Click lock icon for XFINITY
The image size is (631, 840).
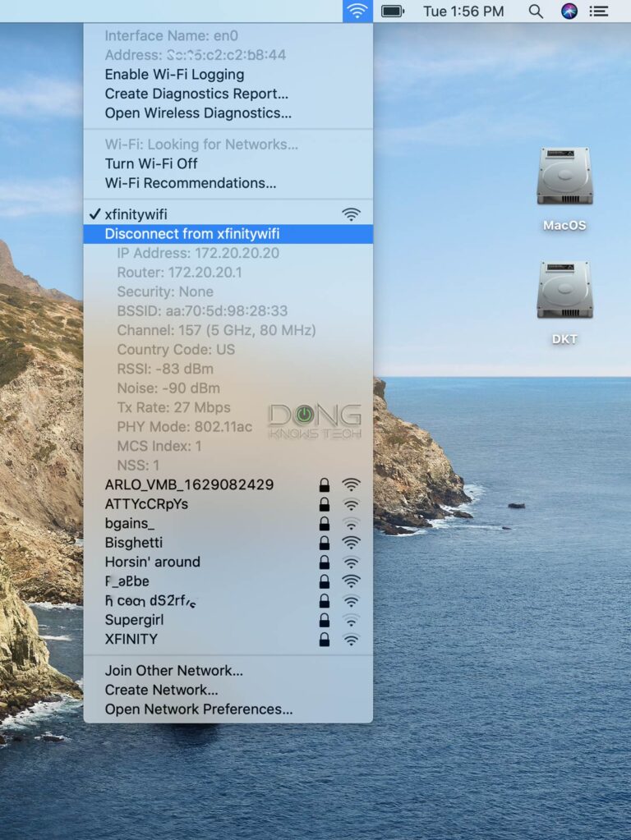(325, 639)
